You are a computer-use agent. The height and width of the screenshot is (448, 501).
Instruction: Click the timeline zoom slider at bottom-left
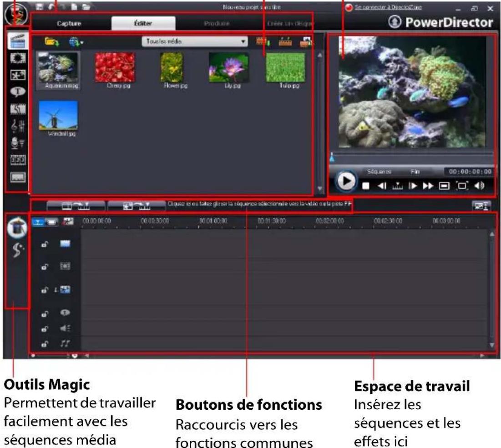tap(53, 355)
